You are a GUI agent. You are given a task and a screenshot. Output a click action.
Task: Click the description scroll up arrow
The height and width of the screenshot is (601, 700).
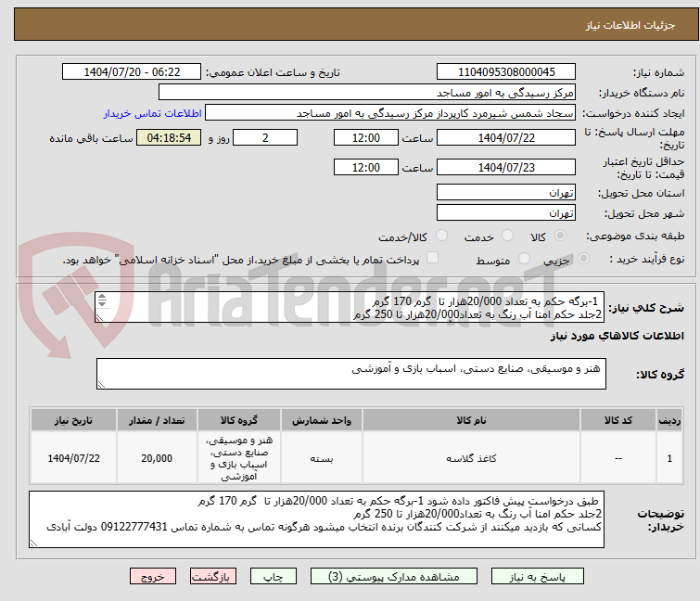pyautogui.click(x=102, y=297)
